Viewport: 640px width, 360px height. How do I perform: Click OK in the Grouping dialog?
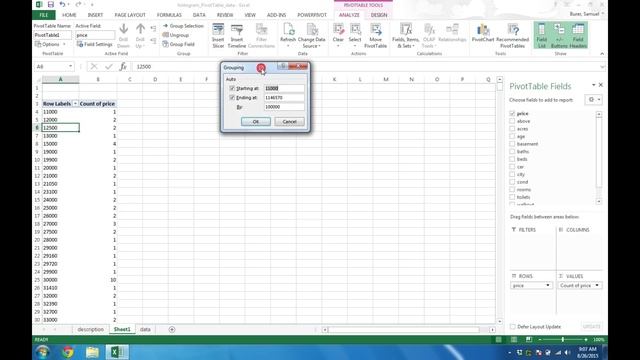coord(256,122)
